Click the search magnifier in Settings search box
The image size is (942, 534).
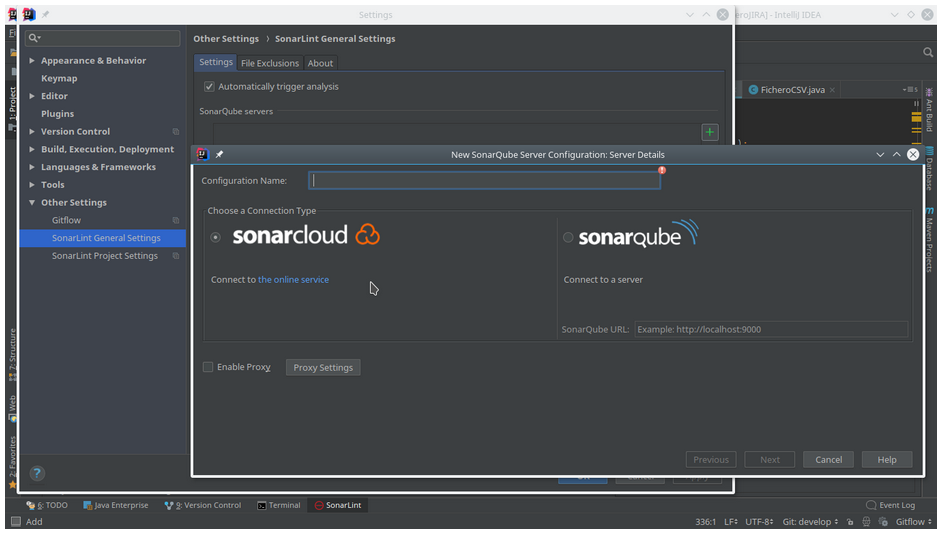tap(34, 38)
